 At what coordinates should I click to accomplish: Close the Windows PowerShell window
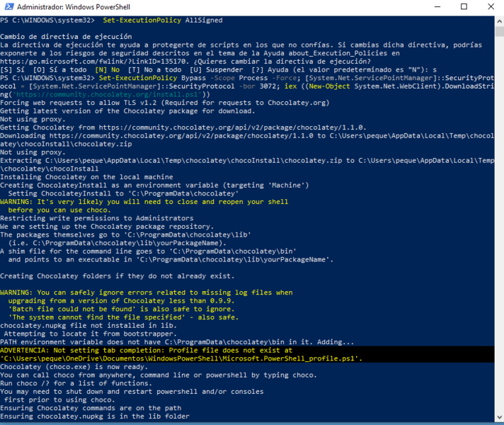pyautogui.click(x=491, y=7)
